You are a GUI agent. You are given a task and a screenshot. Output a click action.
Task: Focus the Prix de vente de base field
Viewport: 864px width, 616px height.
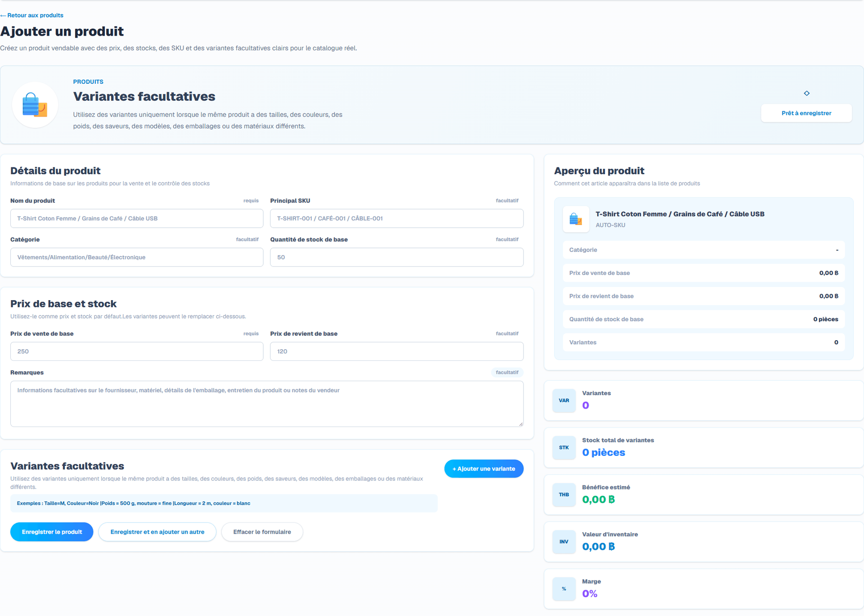pyautogui.click(x=137, y=351)
